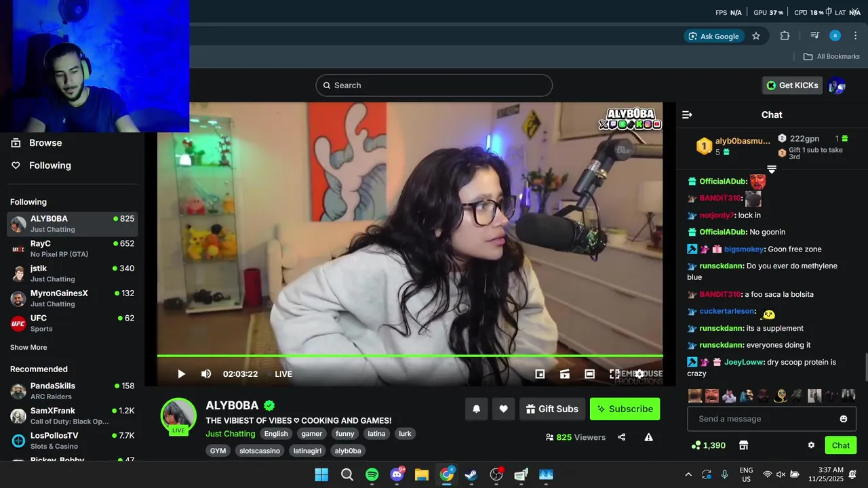
Task: Click the gamer tag
Action: (312, 434)
